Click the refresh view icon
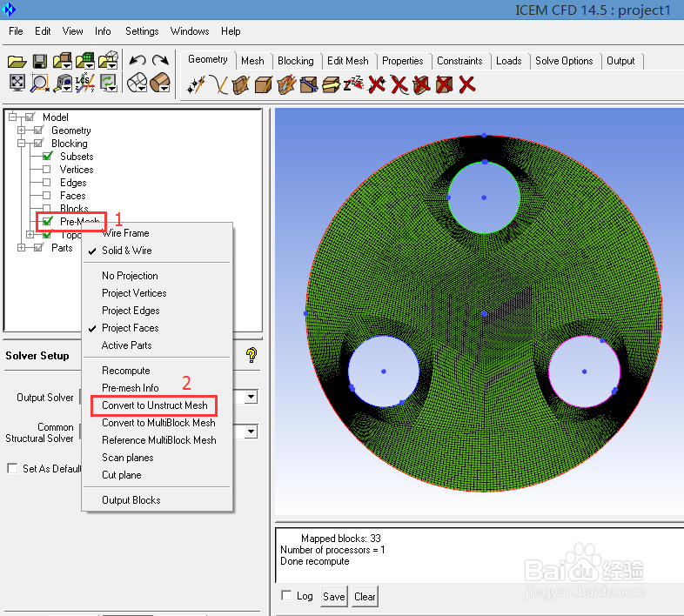This screenshot has width=684, height=616. (108, 83)
